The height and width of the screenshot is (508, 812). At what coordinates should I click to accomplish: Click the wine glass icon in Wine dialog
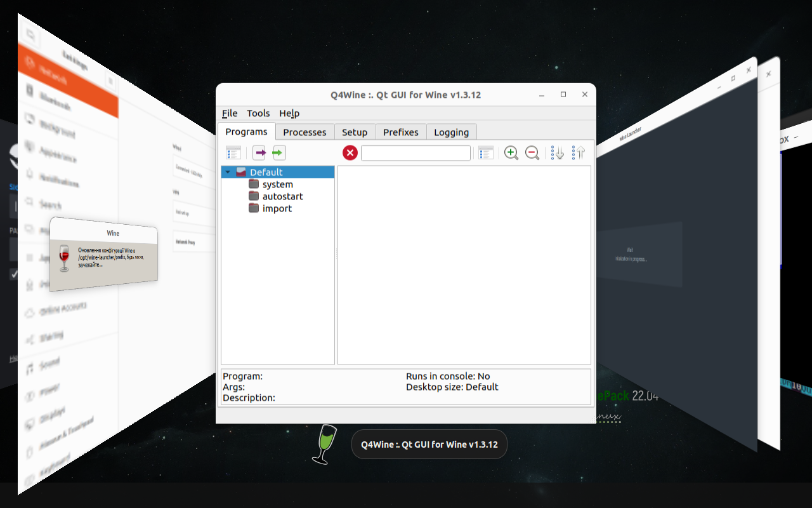[63, 258]
